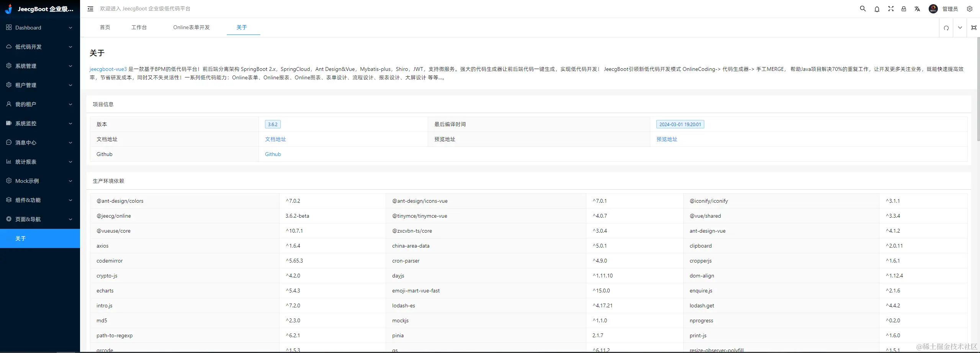The image size is (980, 353).
Task: Open the tab actions chevron dropdown
Action: pyautogui.click(x=960, y=28)
